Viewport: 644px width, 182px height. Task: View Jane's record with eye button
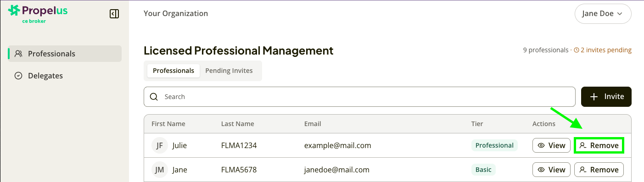pos(551,170)
